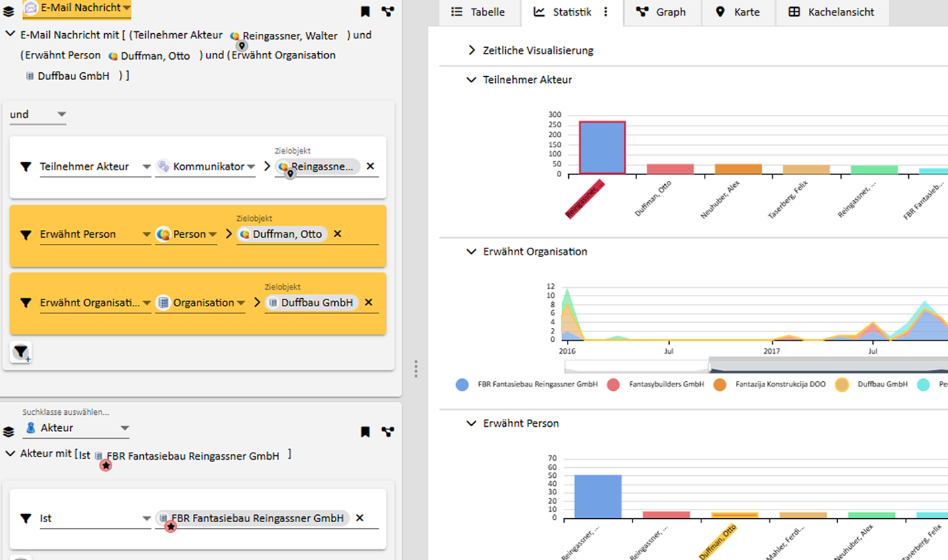Click the Reingassner, Walter chip in query summary
948x560 pixels.
(x=284, y=36)
